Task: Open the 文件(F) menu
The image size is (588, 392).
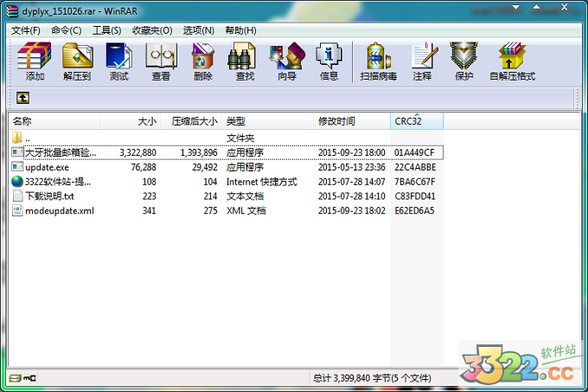Action: (25, 30)
